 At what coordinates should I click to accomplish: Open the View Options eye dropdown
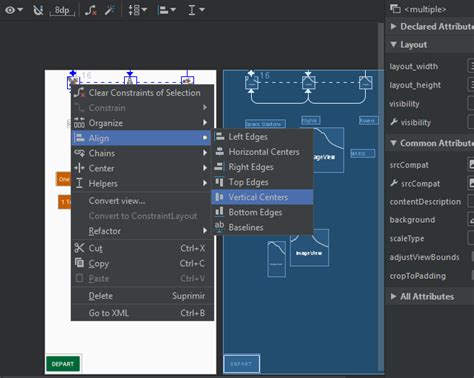(14, 10)
